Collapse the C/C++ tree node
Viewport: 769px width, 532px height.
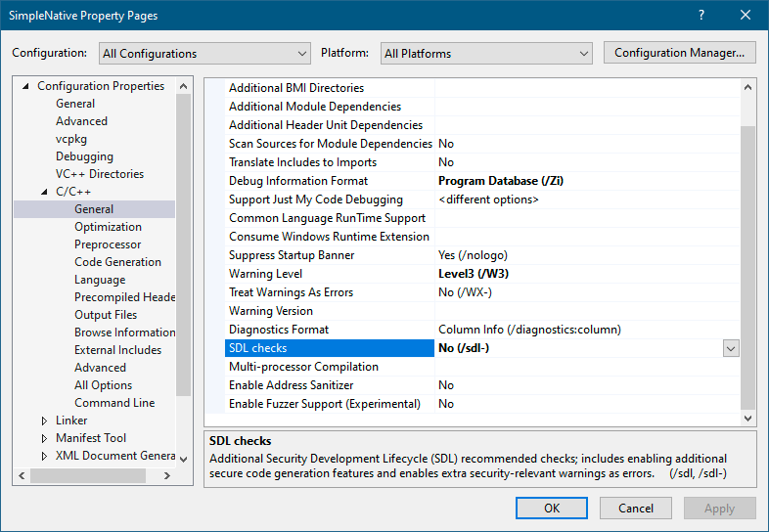click(44, 192)
